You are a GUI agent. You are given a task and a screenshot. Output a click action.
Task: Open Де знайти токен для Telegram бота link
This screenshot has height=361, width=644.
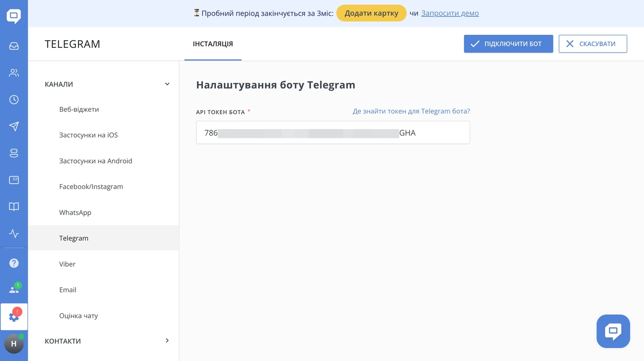pyautogui.click(x=411, y=111)
